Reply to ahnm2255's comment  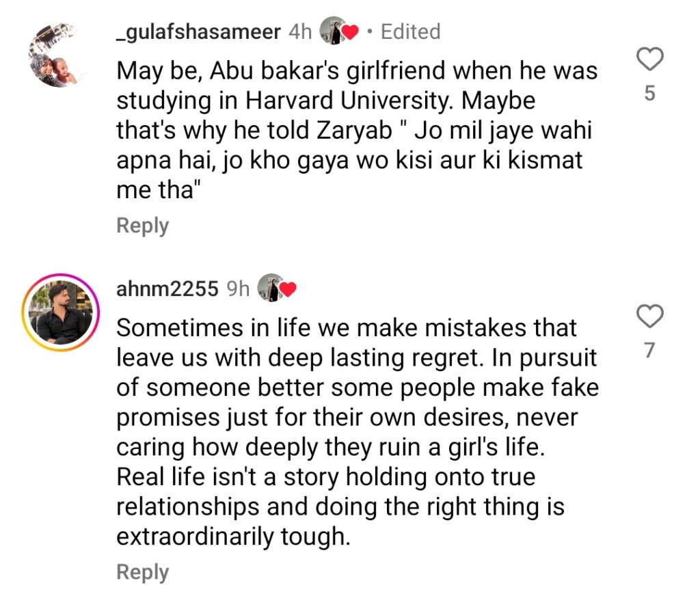(x=142, y=572)
